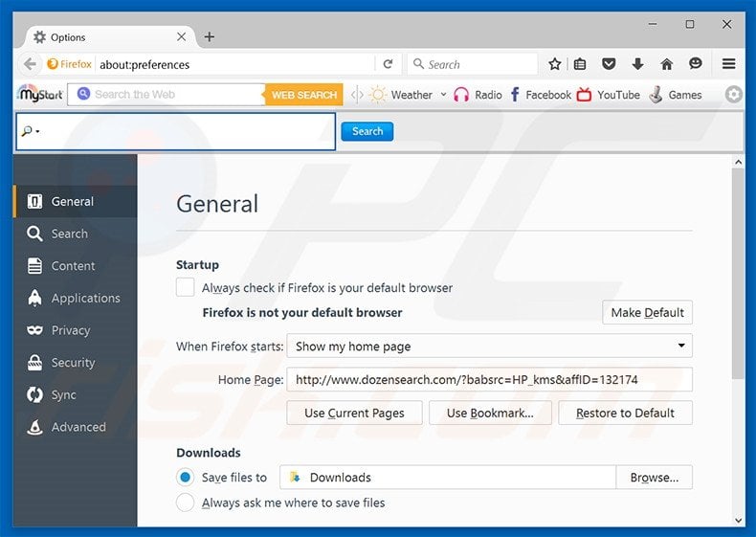Screen dimensions: 756x537
Task: Click the Use Bookmark button
Action: pos(490,413)
